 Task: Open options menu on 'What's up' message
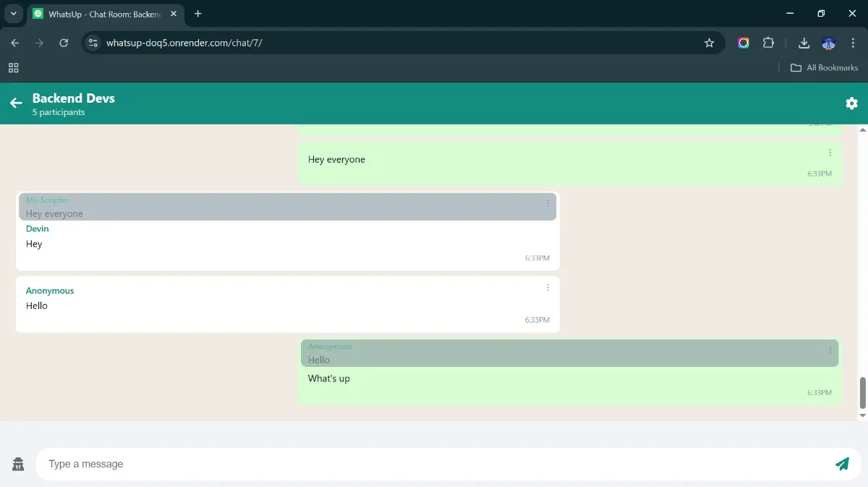[x=830, y=350]
